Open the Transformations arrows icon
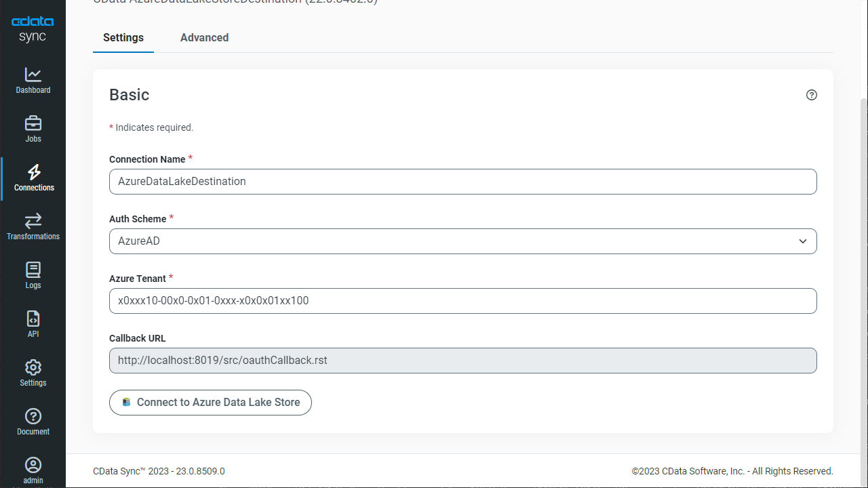This screenshot has width=868, height=488. pyautogui.click(x=33, y=221)
